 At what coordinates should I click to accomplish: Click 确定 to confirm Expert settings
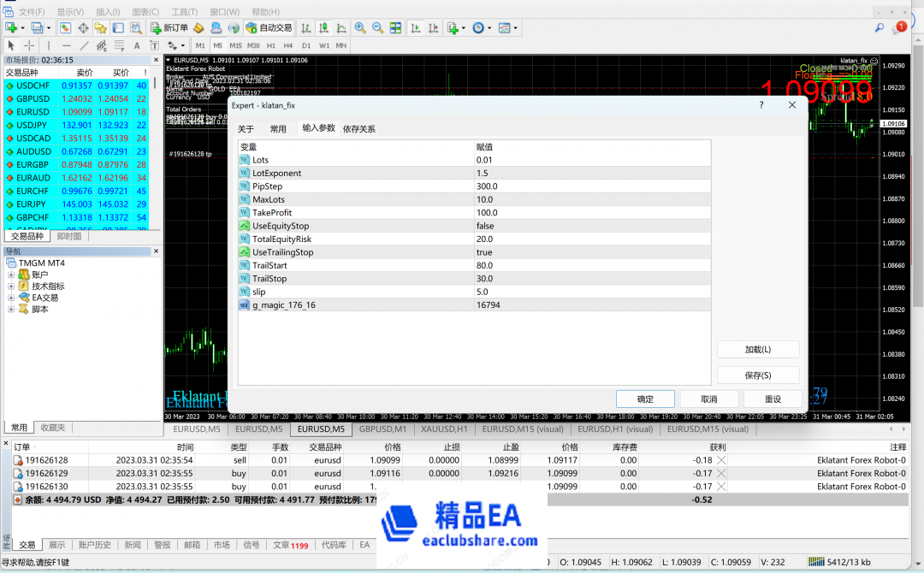click(644, 399)
